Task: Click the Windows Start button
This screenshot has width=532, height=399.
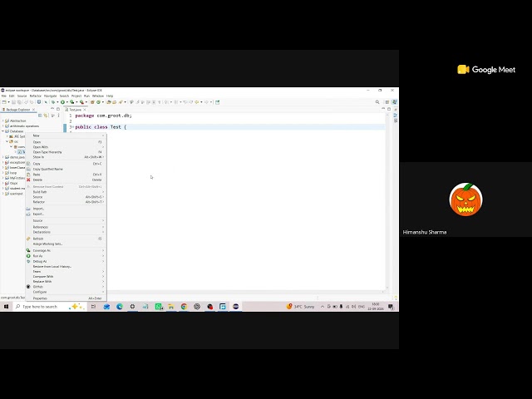Action: [x=6, y=307]
